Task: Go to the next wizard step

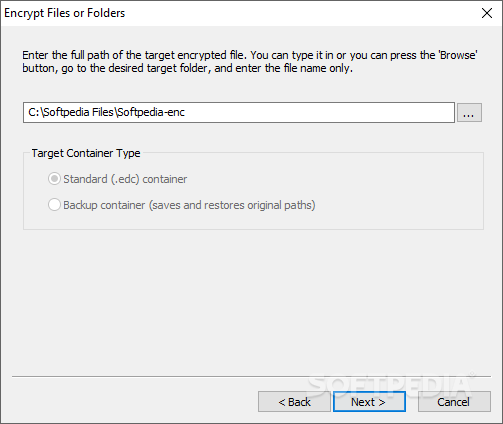Action: pyautogui.click(x=369, y=402)
